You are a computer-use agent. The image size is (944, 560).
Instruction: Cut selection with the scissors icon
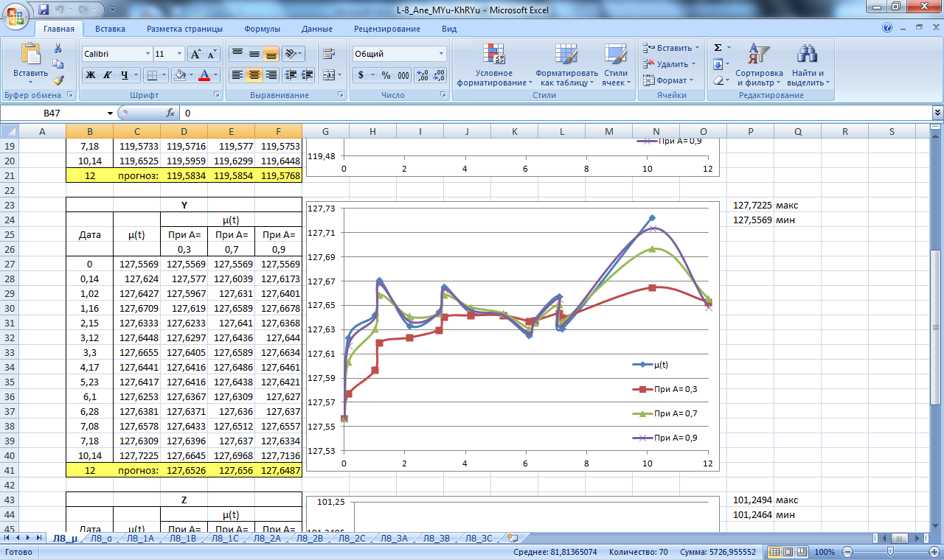point(58,48)
